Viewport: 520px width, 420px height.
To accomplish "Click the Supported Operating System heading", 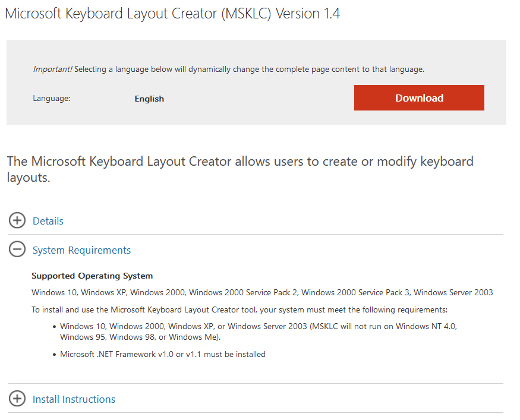I will point(92,276).
